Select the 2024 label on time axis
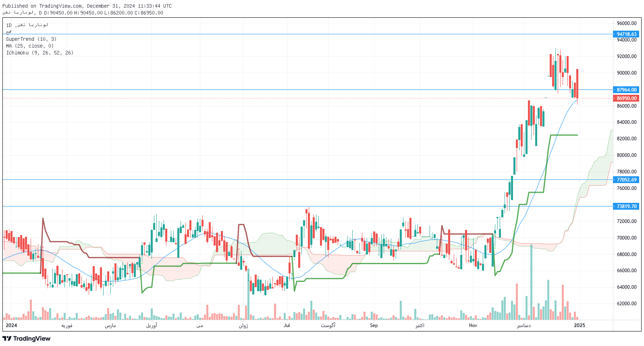This screenshot has height=346, width=644. point(11,325)
